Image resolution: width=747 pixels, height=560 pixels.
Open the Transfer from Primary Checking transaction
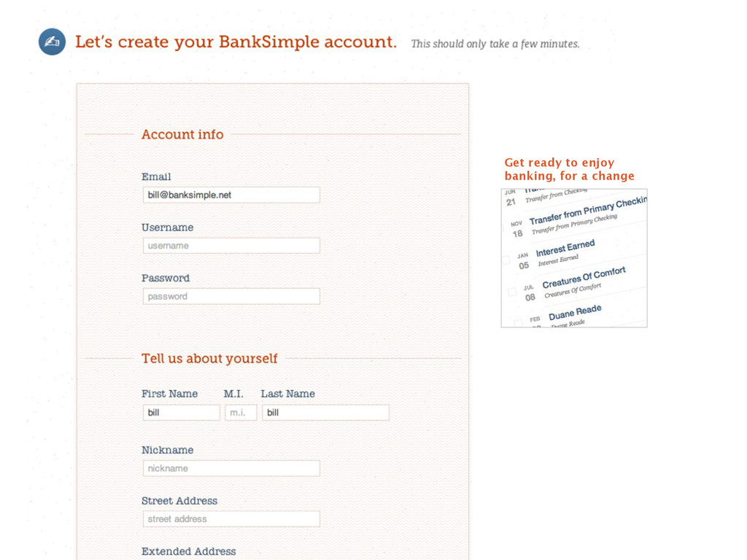coord(588,210)
